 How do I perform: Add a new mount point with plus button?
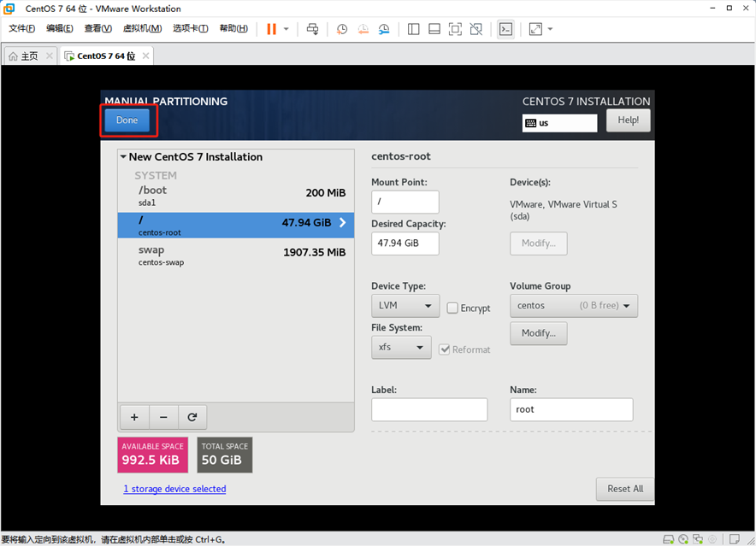point(134,417)
